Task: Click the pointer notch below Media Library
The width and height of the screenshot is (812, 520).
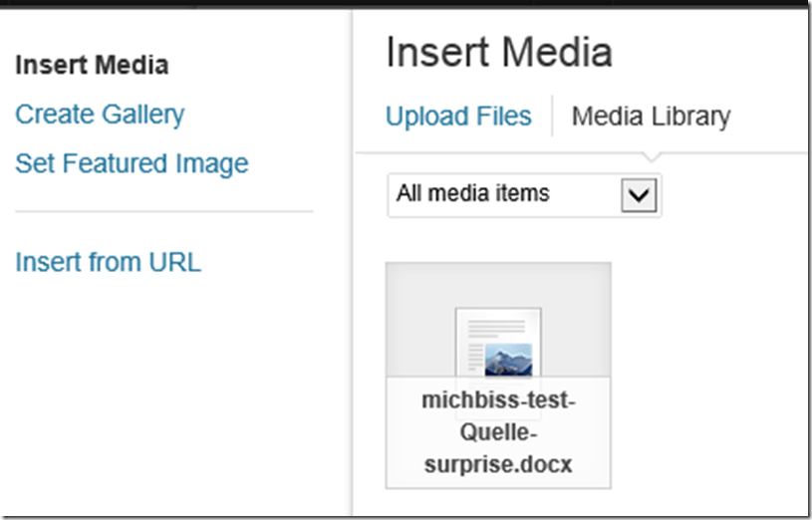Action: [x=651, y=156]
